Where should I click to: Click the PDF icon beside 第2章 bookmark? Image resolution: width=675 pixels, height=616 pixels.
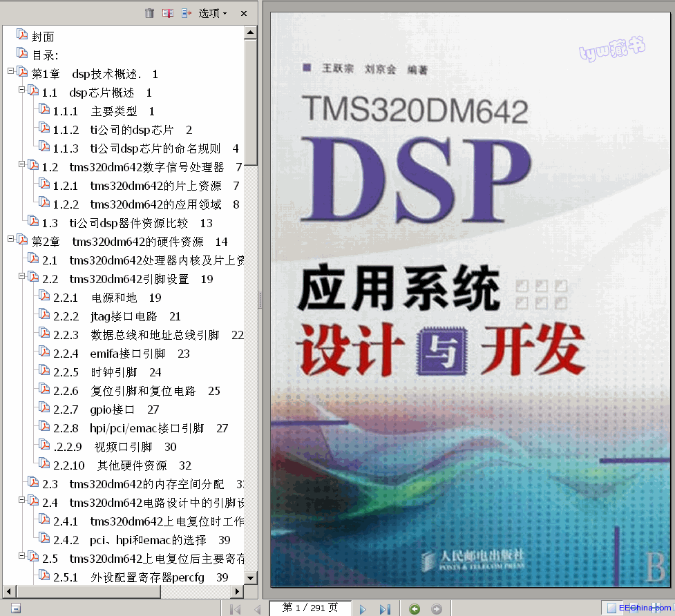(22, 239)
